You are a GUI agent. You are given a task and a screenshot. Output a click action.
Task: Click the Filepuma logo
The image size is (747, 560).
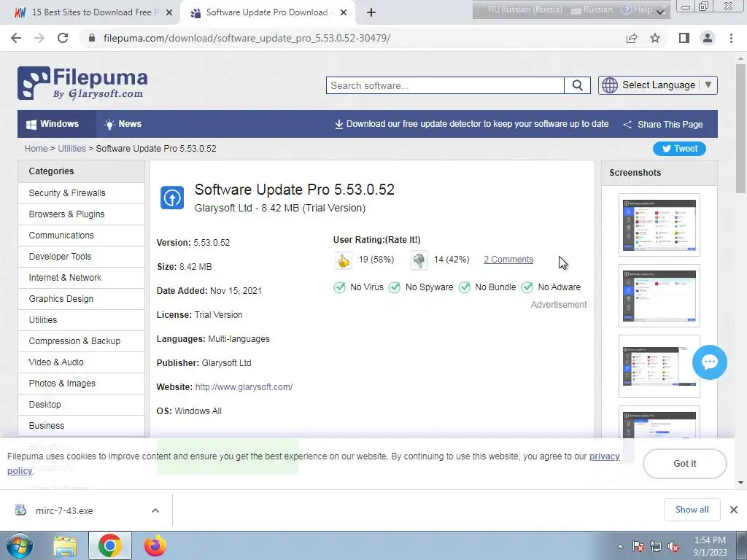(82, 83)
